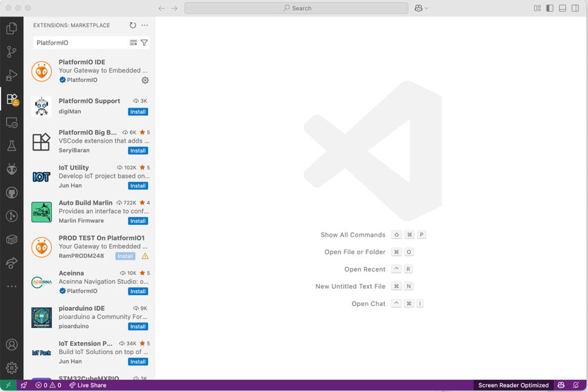
Task: Click the Copilot status icon in status bar
Action: 561,385
